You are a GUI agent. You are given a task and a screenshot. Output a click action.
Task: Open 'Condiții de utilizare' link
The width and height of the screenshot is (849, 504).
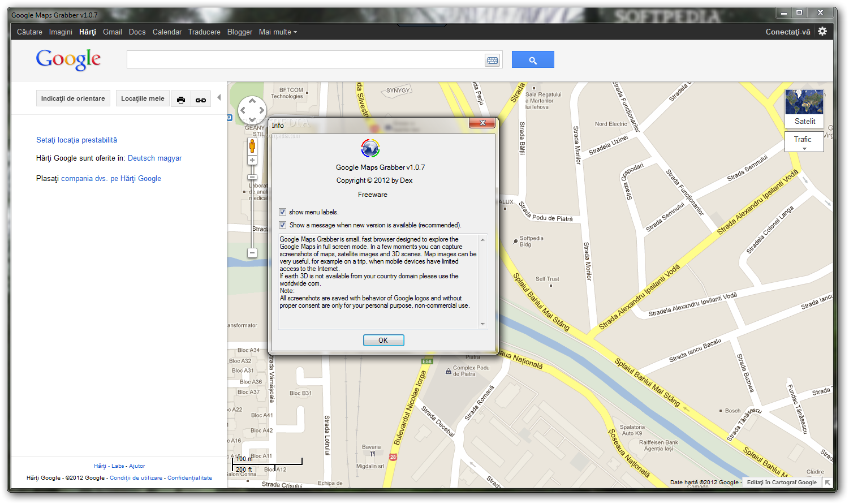pyautogui.click(x=136, y=478)
